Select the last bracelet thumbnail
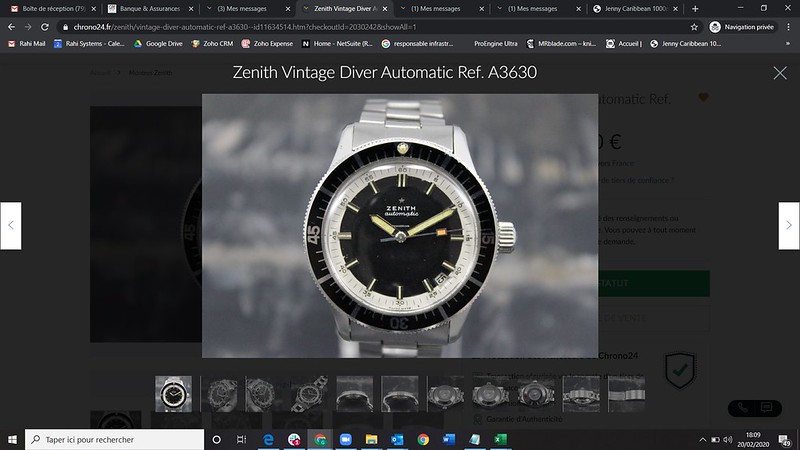Viewport: 800px width, 450px height. [627, 394]
